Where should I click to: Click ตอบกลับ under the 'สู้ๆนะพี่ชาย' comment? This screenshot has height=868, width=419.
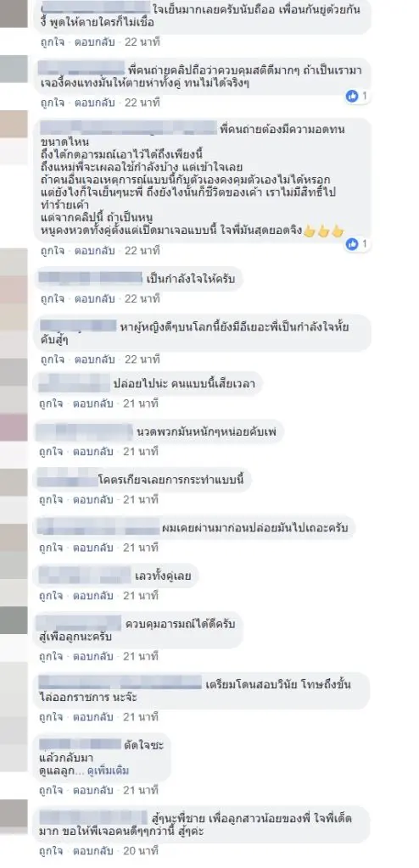pos(93,851)
